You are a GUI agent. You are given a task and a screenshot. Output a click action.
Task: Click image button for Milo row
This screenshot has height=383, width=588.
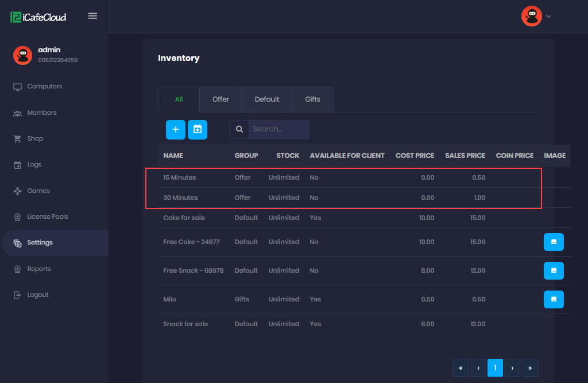point(554,299)
